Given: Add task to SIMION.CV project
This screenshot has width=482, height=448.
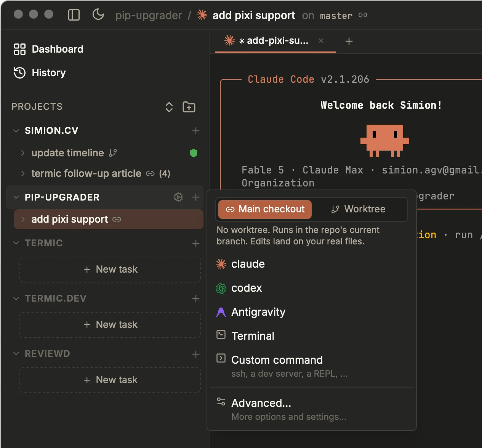Looking at the screenshot, I should pyautogui.click(x=196, y=131).
